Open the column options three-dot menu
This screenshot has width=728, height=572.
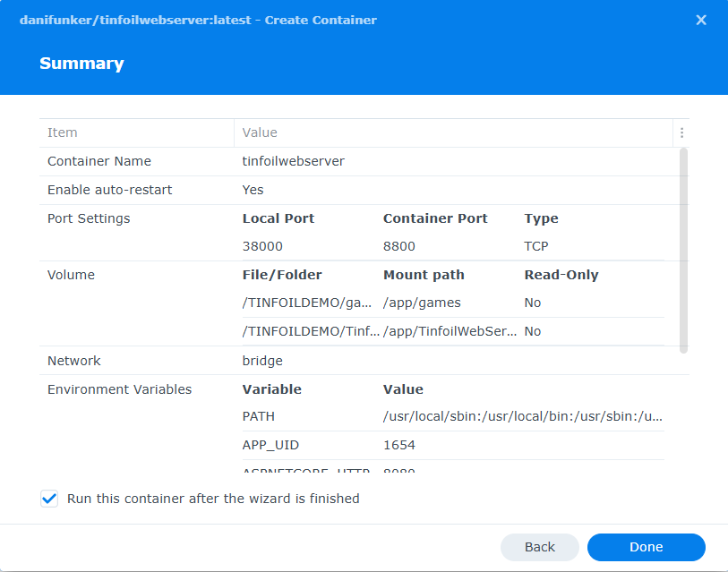click(681, 132)
